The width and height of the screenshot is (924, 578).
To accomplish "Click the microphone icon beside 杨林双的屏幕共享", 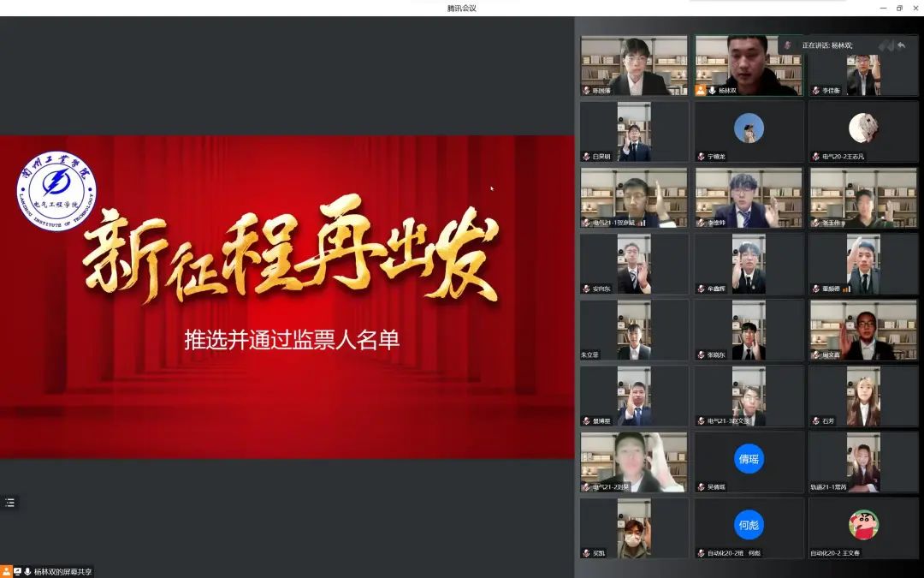I will click(27, 571).
